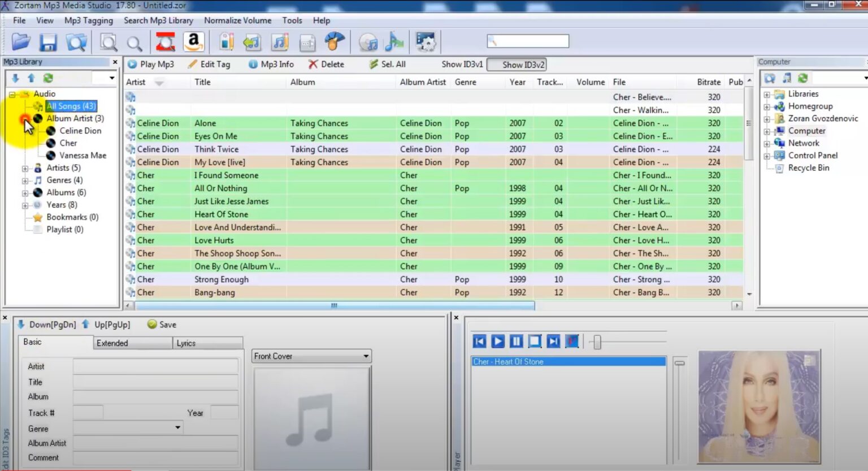Image resolution: width=868 pixels, height=471 pixels.
Task: Click the folder search toolbar icon
Action: (x=76, y=42)
